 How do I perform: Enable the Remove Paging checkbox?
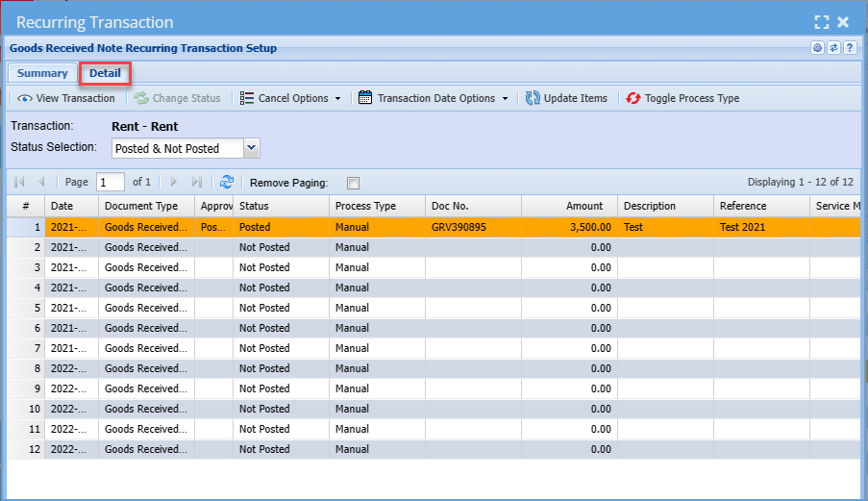353,183
